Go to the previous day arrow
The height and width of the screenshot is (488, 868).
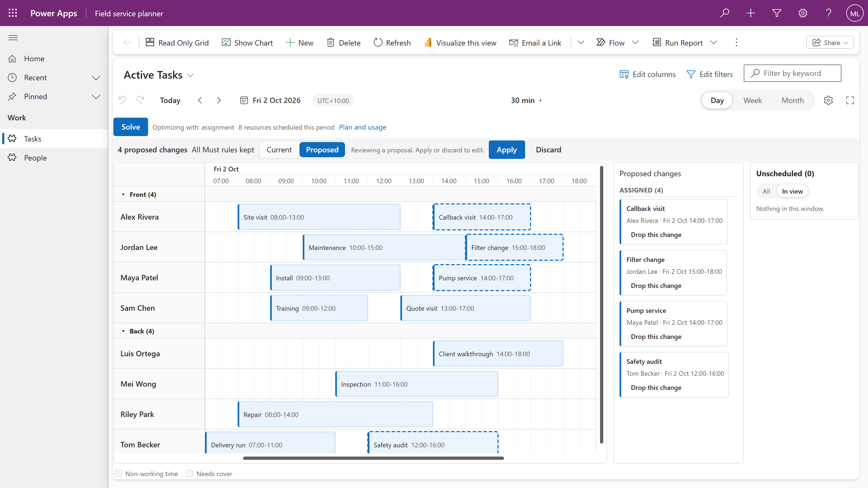click(200, 100)
